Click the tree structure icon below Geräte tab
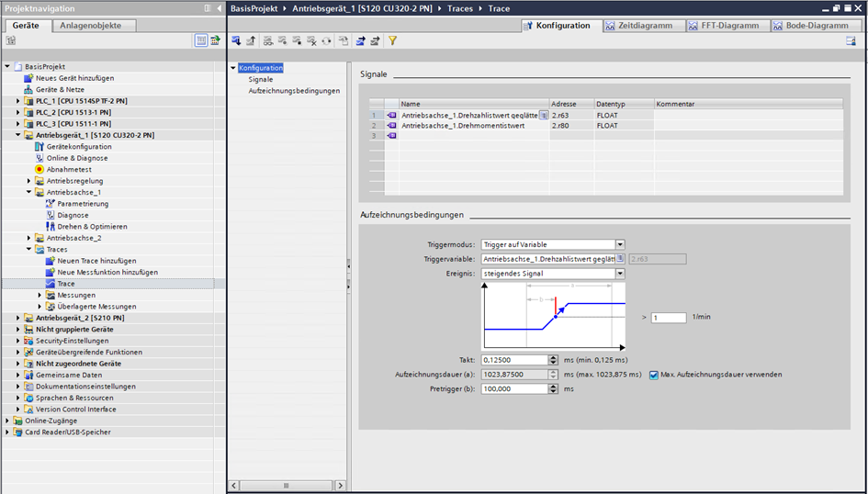Screen dimensions: 868x494 [x=11, y=41]
